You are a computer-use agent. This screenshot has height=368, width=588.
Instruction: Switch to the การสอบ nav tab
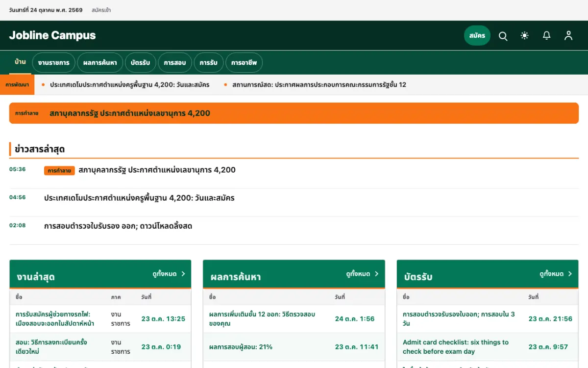tap(175, 63)
